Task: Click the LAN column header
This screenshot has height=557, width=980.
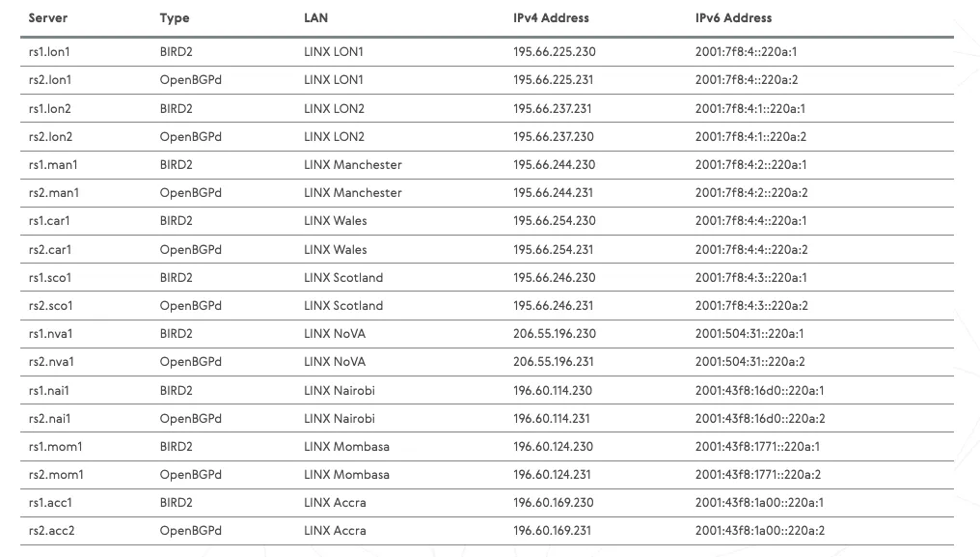Action: [315, 18]
